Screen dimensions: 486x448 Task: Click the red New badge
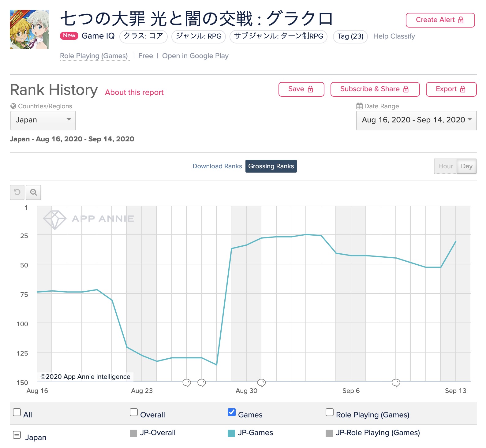coord(69,35)
